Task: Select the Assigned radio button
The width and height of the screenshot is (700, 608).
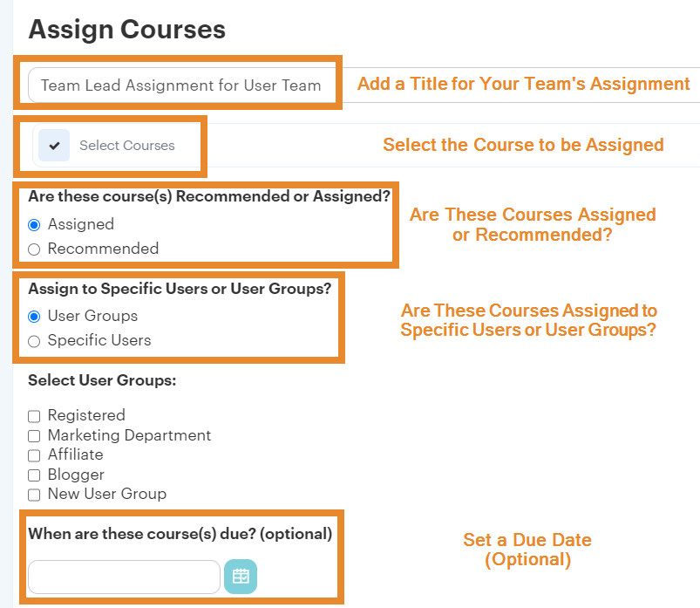Action: click(x=35, y=225)
